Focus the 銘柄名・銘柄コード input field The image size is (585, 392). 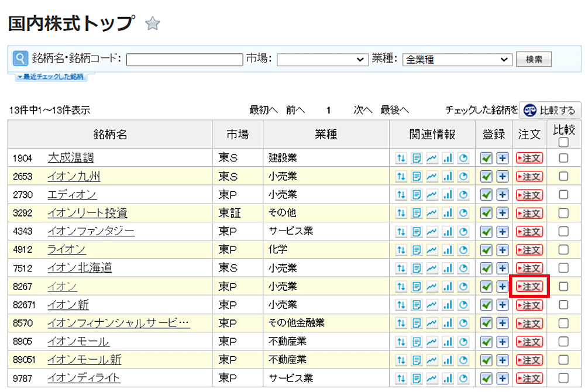185,59
